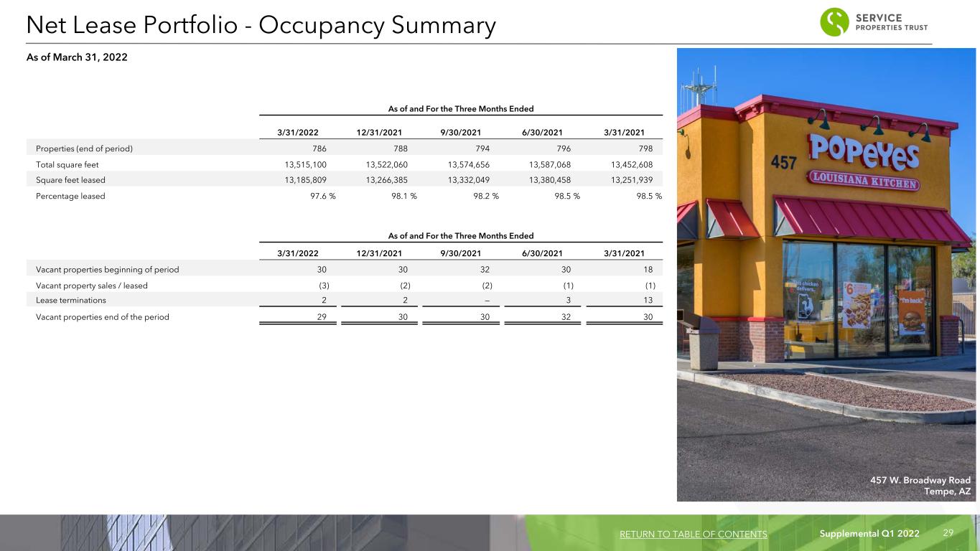The height and width of the screenshot is (551, 980).
Task: Select the Properties (end of period) row label
Action: 84,149
